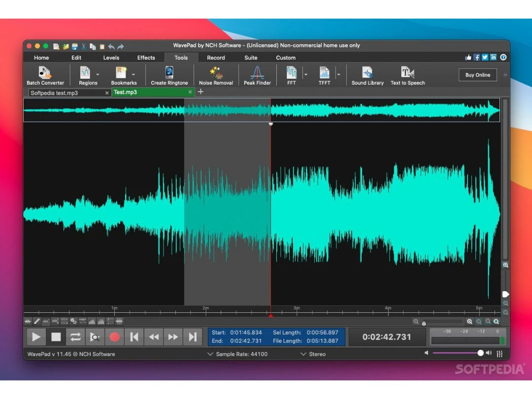
Task: Start recording with the red Record button
Action: [115, 337]
